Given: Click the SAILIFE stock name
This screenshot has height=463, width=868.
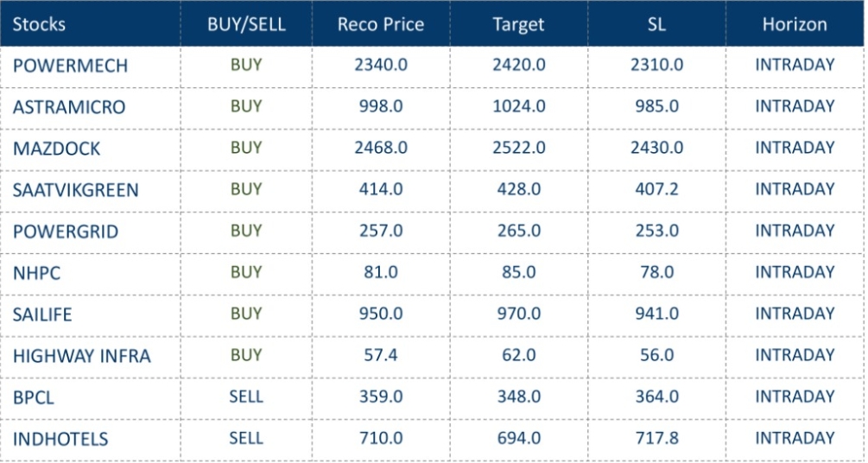Looking at the screenshot, I should pos(42,314).
